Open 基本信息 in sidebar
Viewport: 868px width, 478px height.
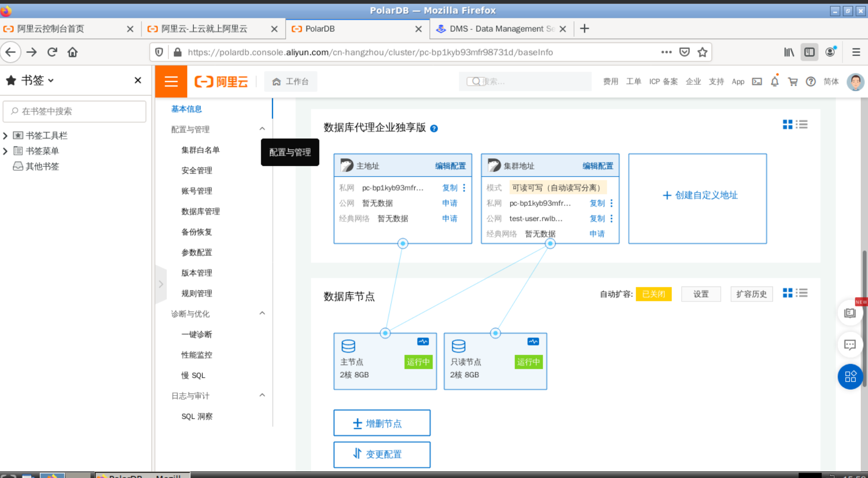tap(186, 109)
